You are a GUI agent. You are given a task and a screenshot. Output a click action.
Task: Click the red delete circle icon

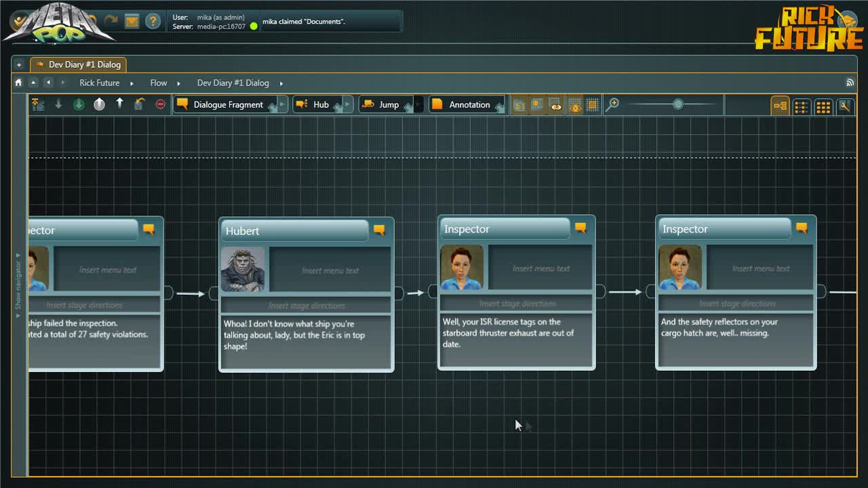coord(160,104)
